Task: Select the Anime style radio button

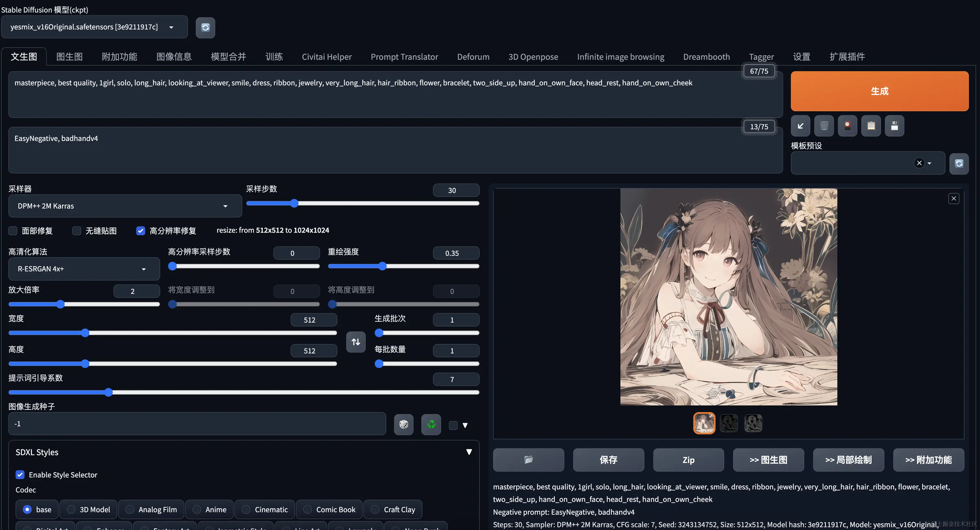Action: tap(197, 510)
